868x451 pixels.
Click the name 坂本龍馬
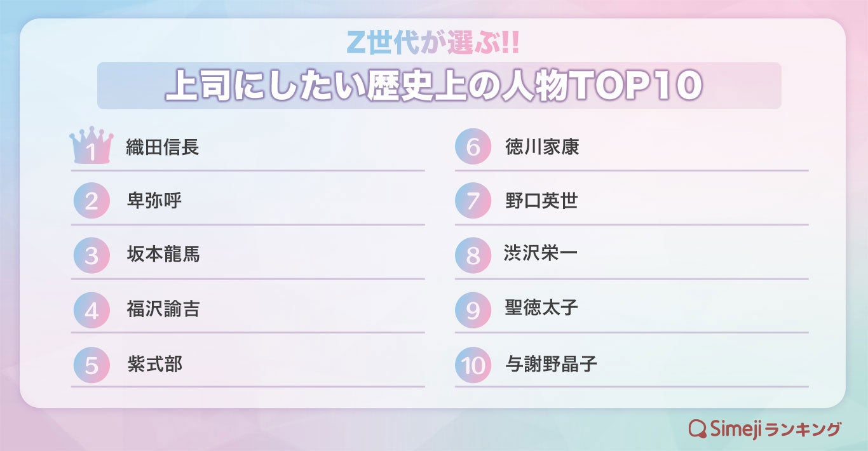coord(163,255)
